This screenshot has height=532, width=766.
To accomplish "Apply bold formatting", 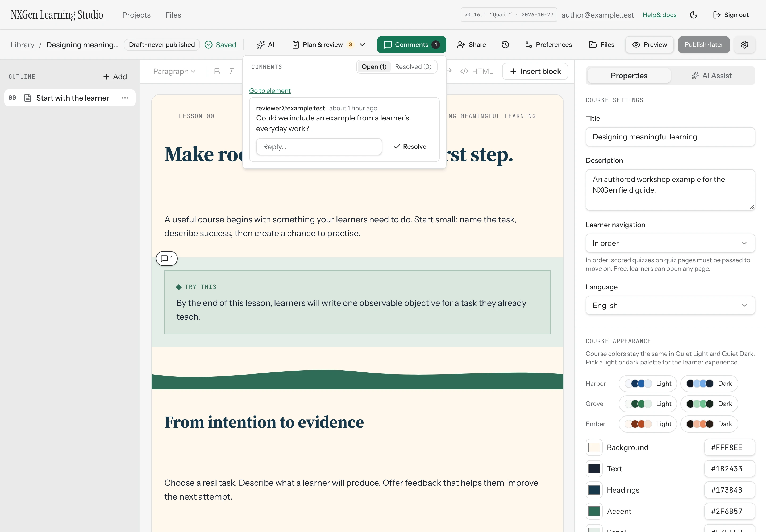I will click(x=217, y=71).
